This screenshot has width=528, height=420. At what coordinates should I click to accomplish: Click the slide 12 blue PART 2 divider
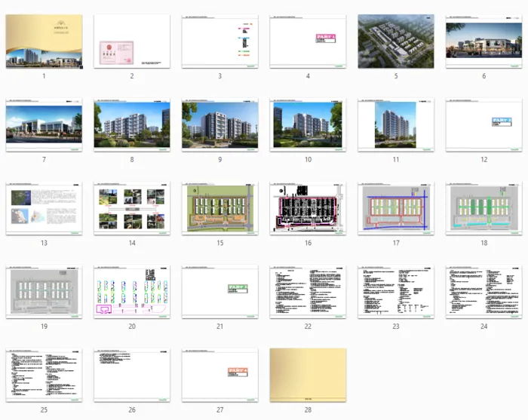[x=483, y=125]
